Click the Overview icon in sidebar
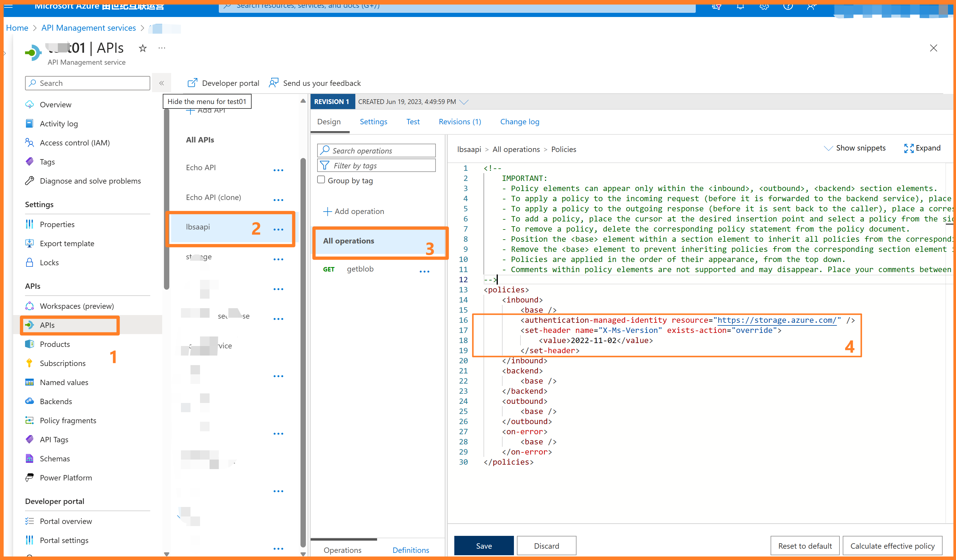 click(31, 104)
